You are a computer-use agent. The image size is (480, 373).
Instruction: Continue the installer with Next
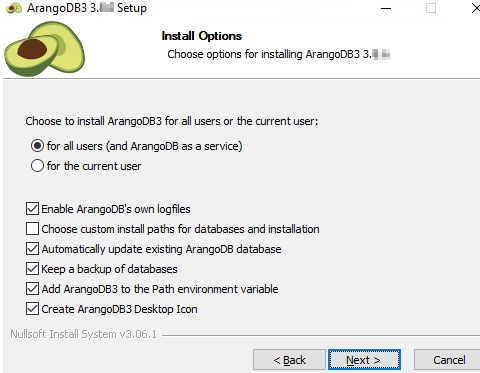click(x=364, y=360)
